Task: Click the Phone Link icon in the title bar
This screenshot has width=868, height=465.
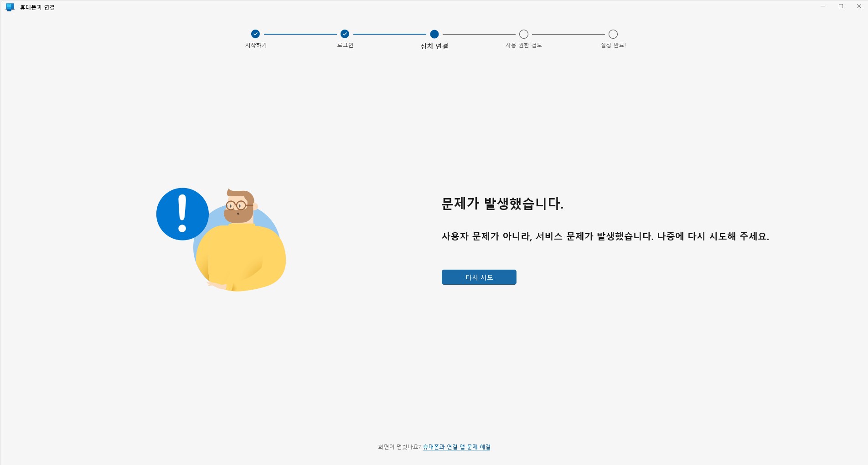Action: point(10,7)
